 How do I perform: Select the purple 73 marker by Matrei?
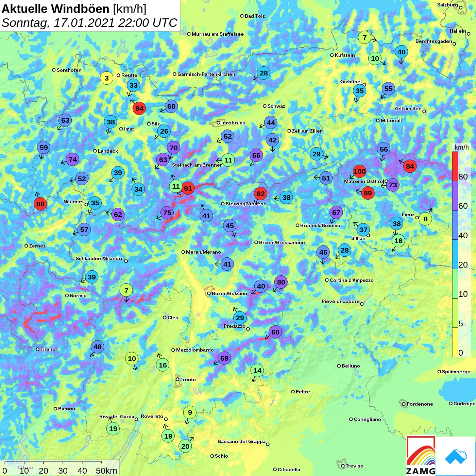point(393,185)
